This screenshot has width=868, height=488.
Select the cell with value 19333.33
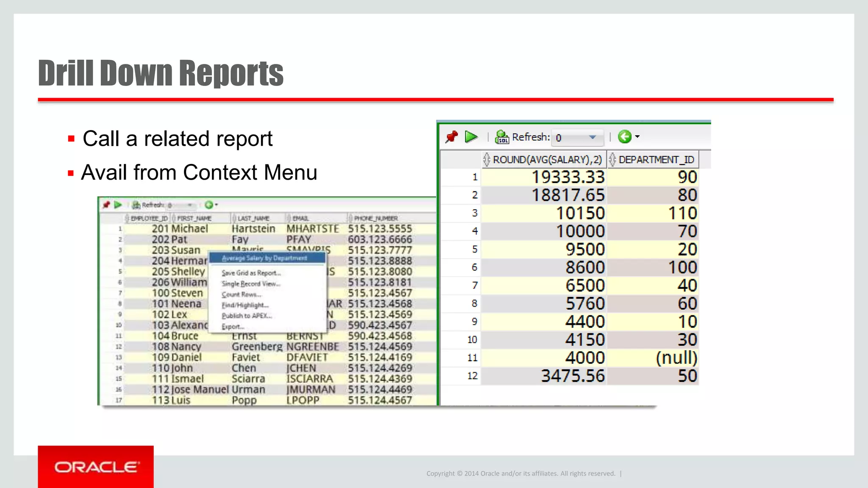[544, 177]
